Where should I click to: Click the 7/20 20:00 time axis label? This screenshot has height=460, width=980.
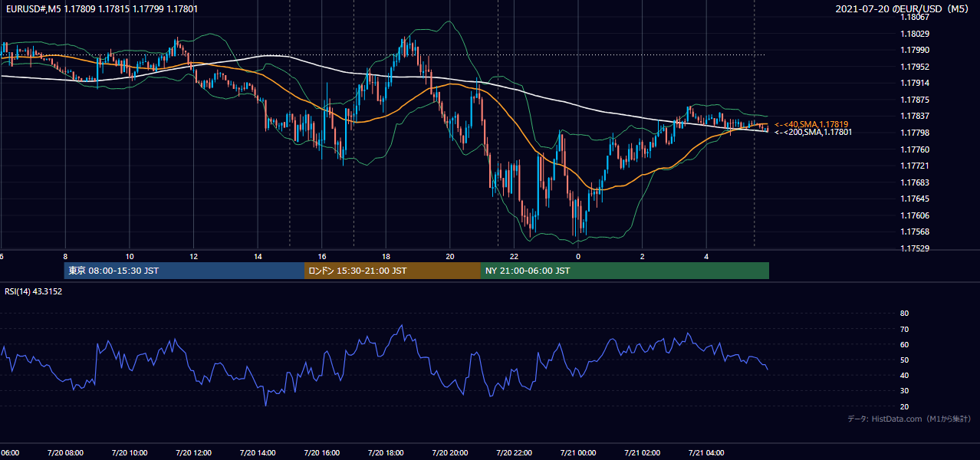[449, 452]
